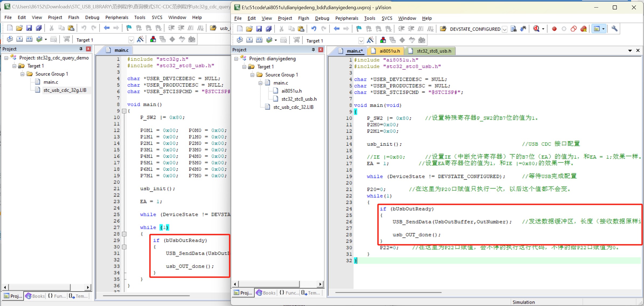The height and width of the screenshot is (306, 644).
Task: Open debug session dropdown arrow
Action: pyautogui.click(x=543, y=29)
